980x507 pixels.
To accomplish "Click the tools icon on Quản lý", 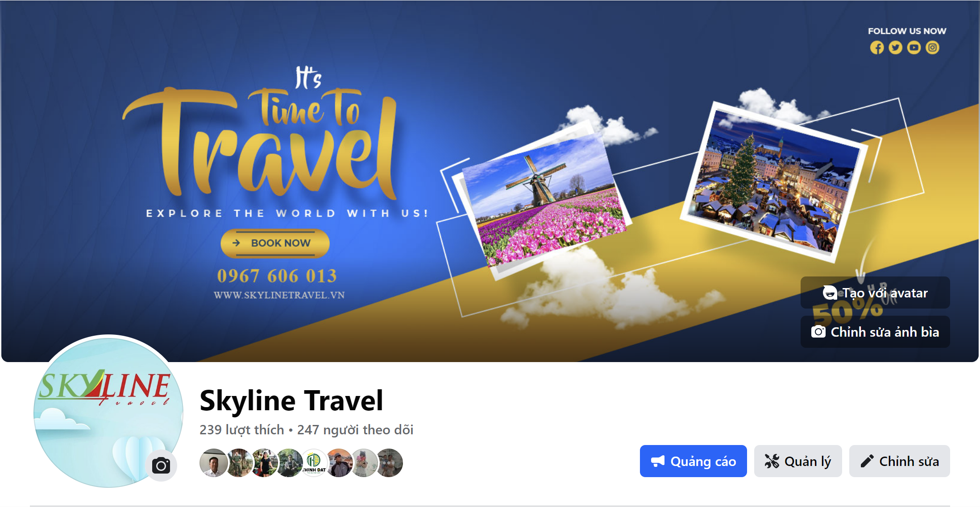I will click(x=772, y=461).
